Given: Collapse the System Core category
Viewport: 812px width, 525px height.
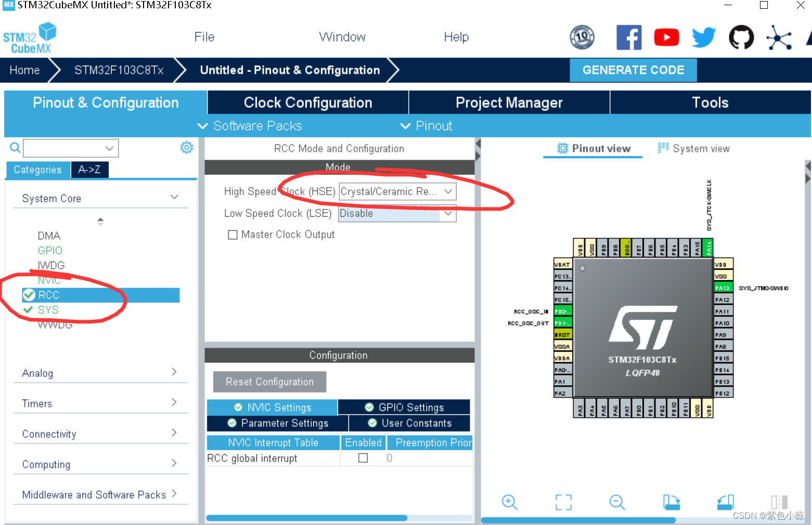Looking at the screenshot, I should (x=174, y=197).
